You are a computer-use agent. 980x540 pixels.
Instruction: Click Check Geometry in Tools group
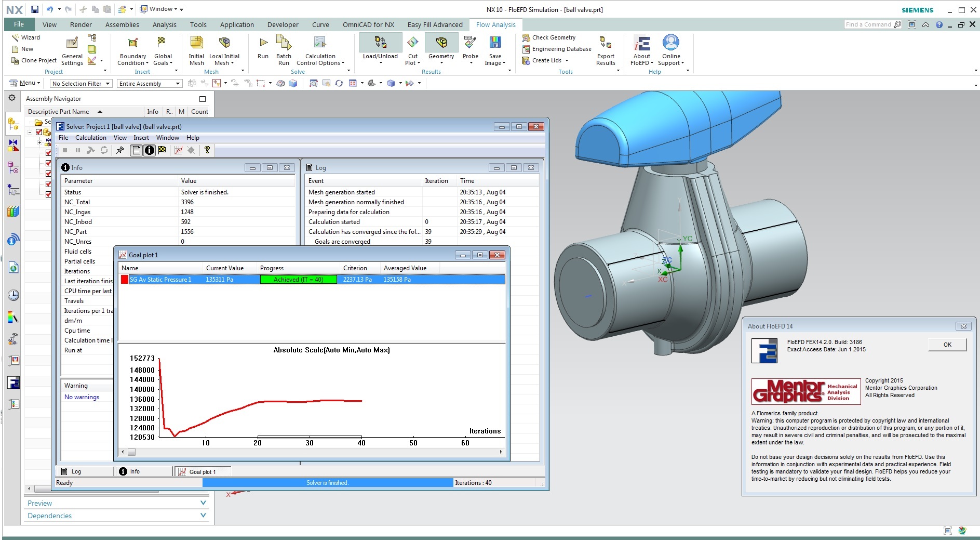[x=549, y=37]
